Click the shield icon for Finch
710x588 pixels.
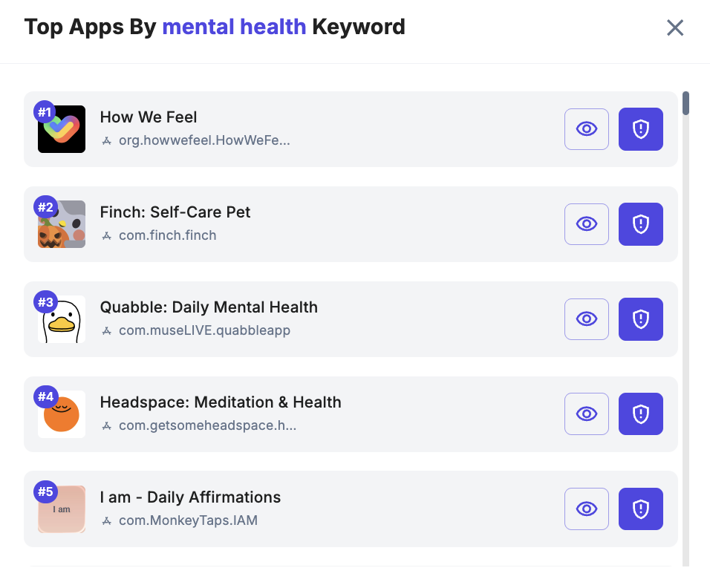point(640,224)
